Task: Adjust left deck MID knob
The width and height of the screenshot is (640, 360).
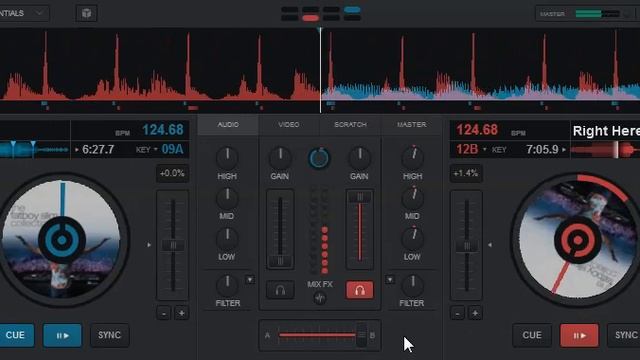Action: tap(227, 198)
